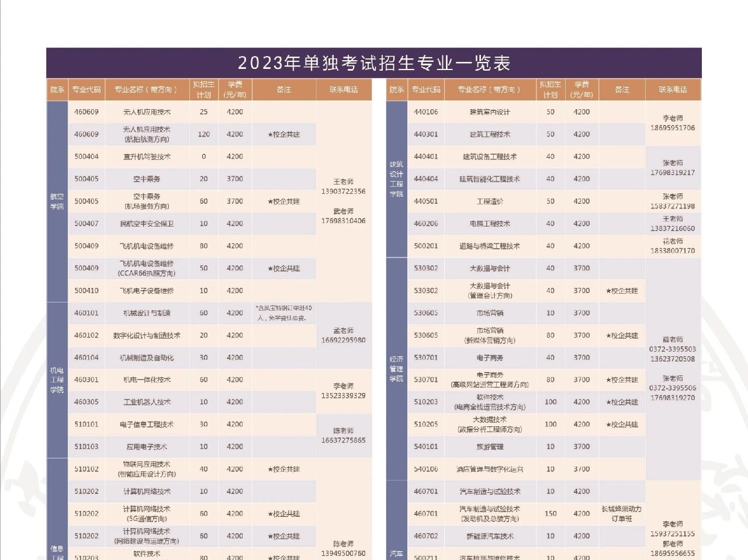This screenshot has height=560, width=748.
Task: Click major name 民航空中安全保卫
Action: point(147,224)
